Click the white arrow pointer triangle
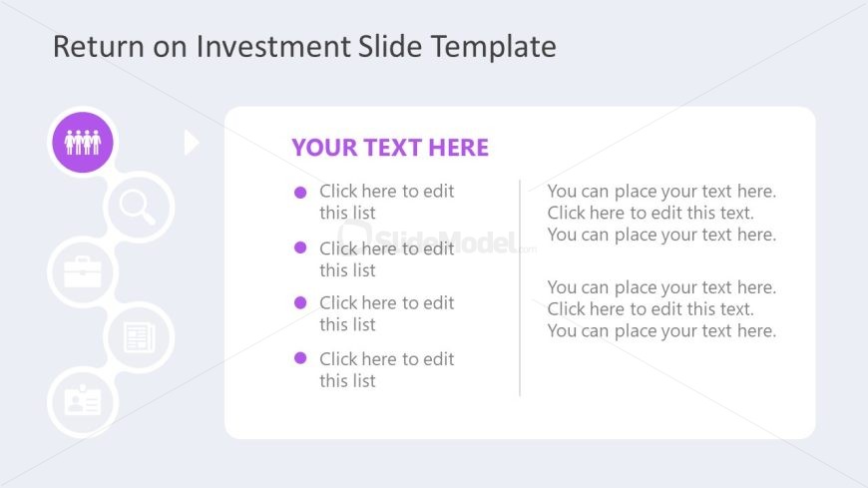This screenshot has height=488, width=868. tap(192, 143)
